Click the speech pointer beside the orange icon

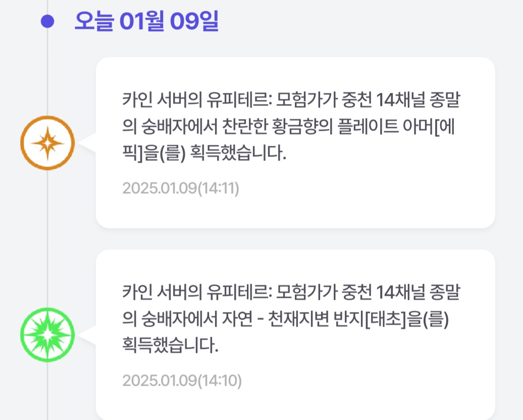87,143
